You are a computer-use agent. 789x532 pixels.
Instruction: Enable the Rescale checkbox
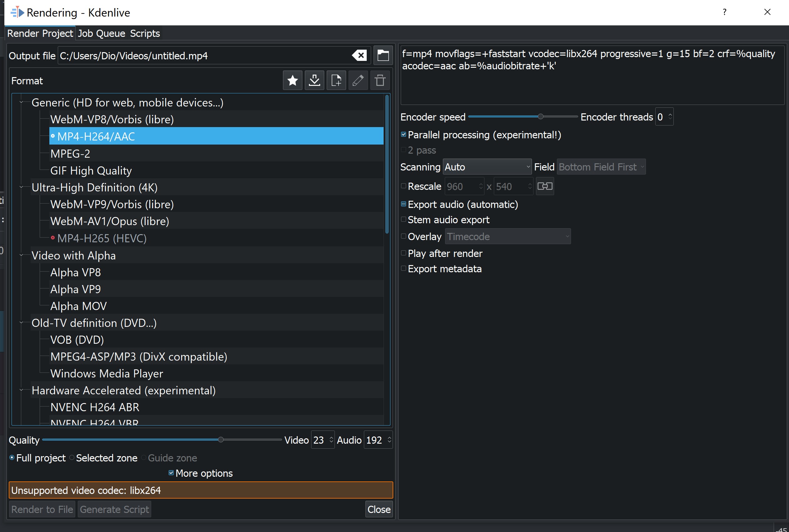point(404,186)
